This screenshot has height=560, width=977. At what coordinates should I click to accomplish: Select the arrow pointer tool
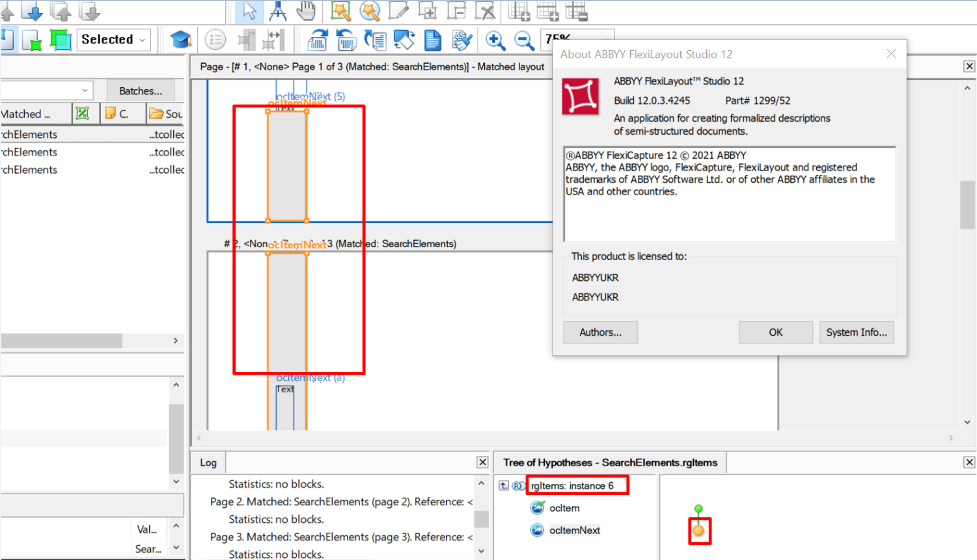[249, 11]
